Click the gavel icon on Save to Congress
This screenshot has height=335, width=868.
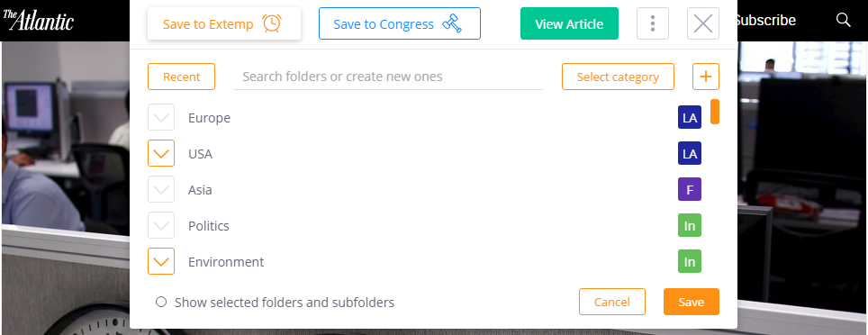pyautogui.click(x=452, y=23)
